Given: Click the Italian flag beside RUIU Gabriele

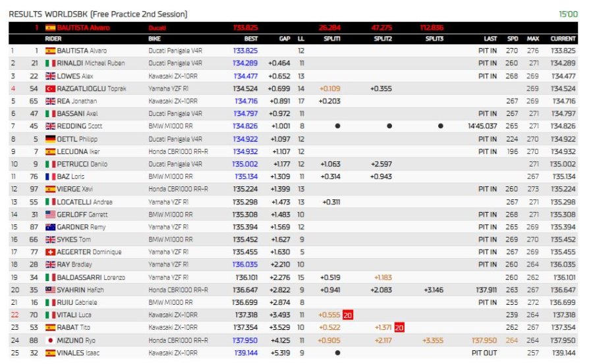Looking at the screenshot, I should click(x=50, y=302).
